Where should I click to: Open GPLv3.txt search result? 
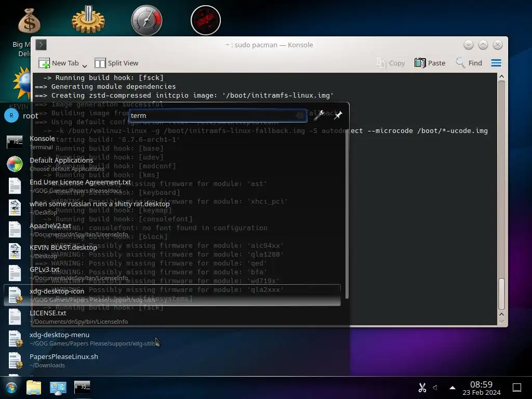point(172,273)
